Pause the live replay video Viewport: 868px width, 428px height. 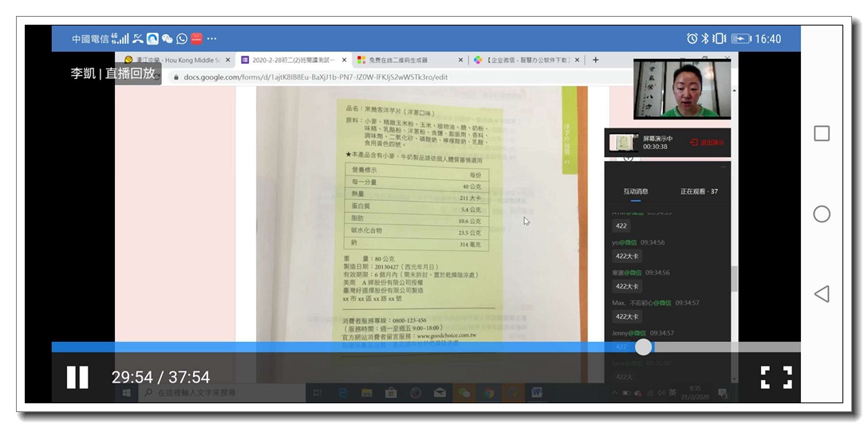point(77,377)
